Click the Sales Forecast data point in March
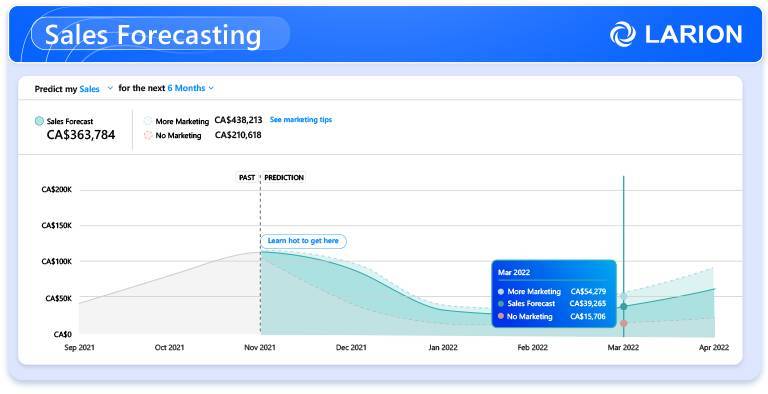 (x=624, y=306)
